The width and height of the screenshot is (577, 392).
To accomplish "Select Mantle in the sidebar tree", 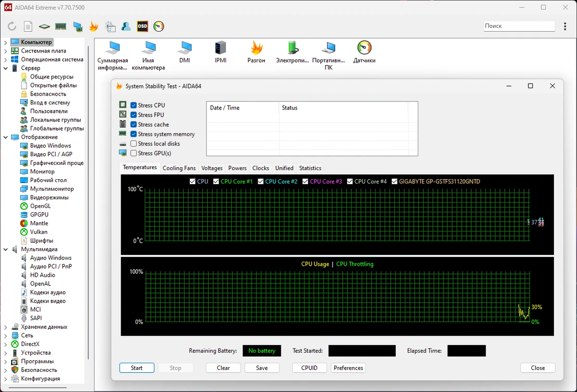I will tap(39, 223).
